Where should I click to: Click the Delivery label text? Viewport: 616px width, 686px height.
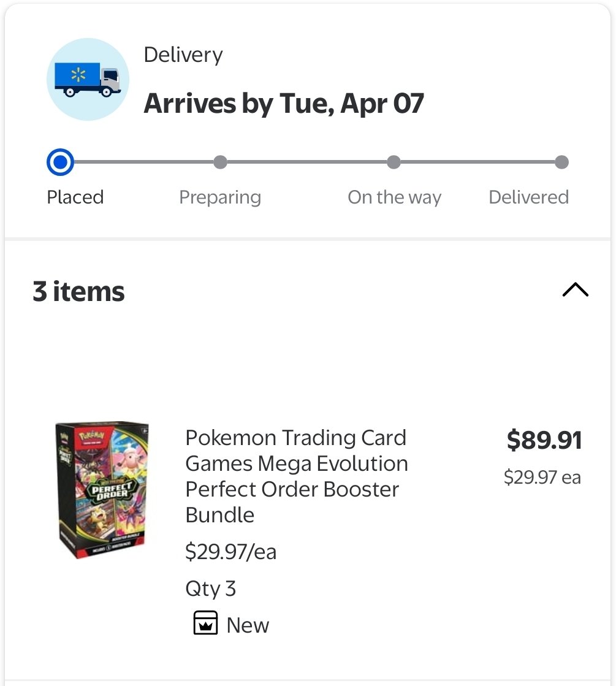coord(183,55)
